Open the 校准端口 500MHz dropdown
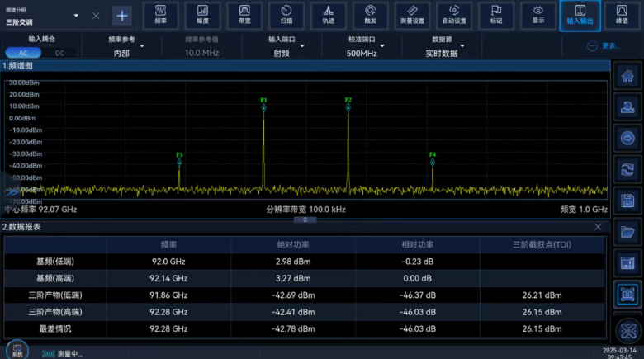The height and width of the screenshot is (359, 644). pyautogui.click(x=362, y=46)
